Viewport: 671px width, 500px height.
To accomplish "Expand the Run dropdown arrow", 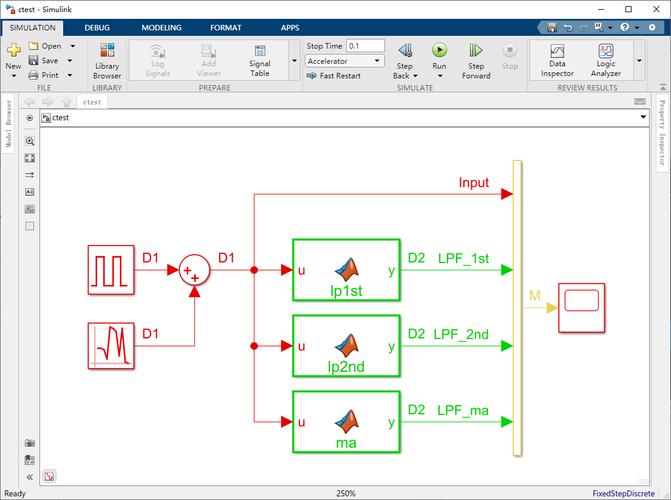I will click(x=440, y=76).
